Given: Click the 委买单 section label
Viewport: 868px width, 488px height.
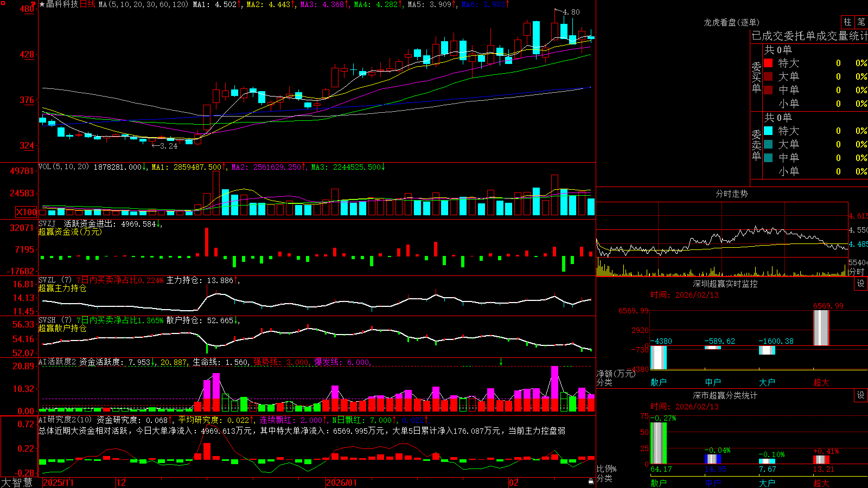Looking at the screenshot, I should tap(756, 76).
